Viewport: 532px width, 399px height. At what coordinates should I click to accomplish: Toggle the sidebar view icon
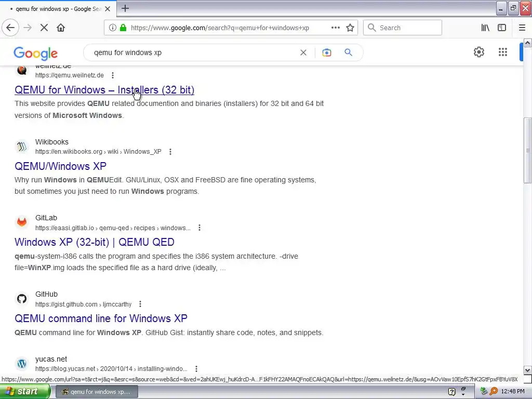click(x=502, y=28)
